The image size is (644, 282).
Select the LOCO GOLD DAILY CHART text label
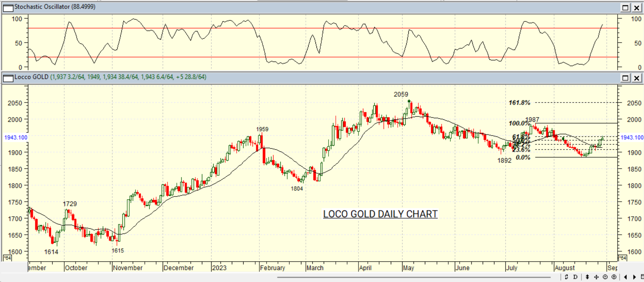[380, 214]
